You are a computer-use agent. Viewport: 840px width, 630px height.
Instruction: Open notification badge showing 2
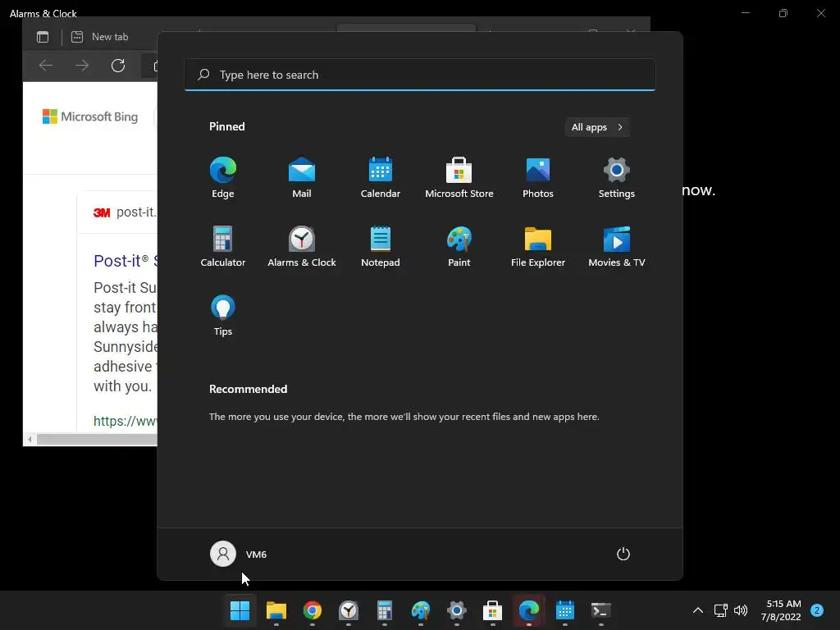point(817,610)
